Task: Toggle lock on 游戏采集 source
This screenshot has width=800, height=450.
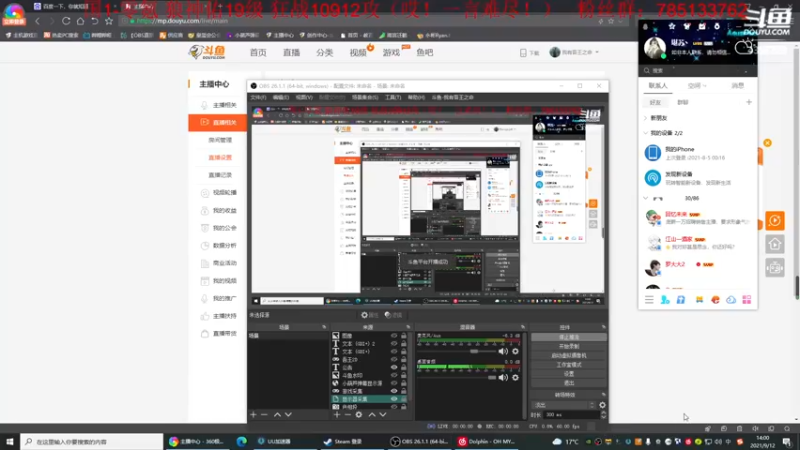Action: pos(404,391)
